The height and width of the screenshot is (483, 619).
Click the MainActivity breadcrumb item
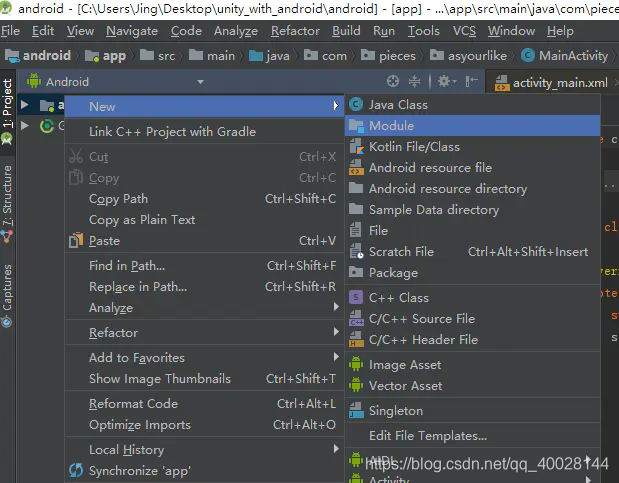[x=565, y=56]
